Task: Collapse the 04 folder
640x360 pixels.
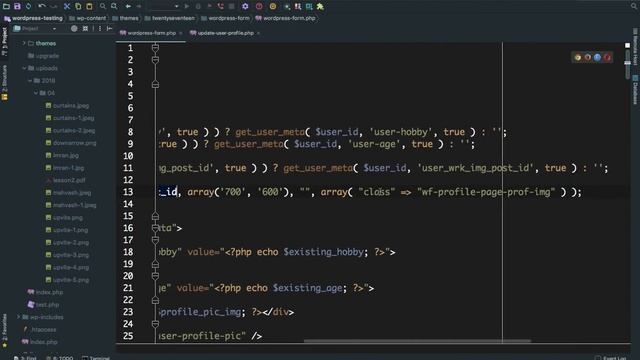Action: click(36, 93)
